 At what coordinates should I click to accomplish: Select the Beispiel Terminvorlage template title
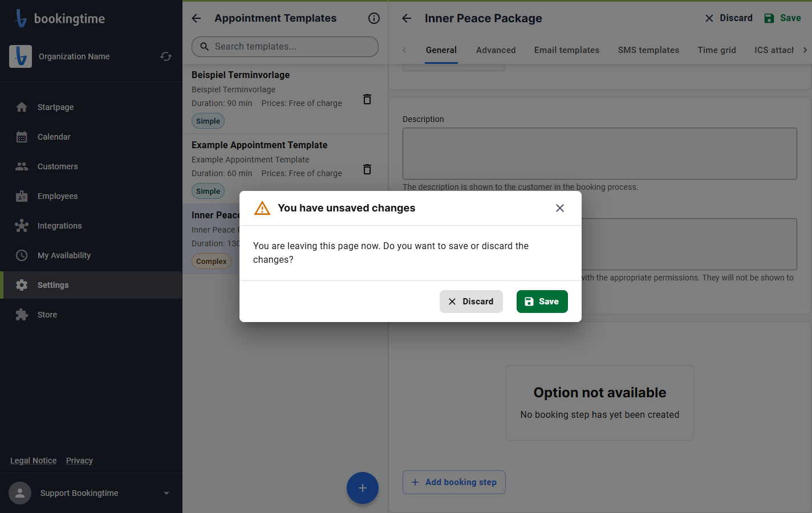pos(241,75)
